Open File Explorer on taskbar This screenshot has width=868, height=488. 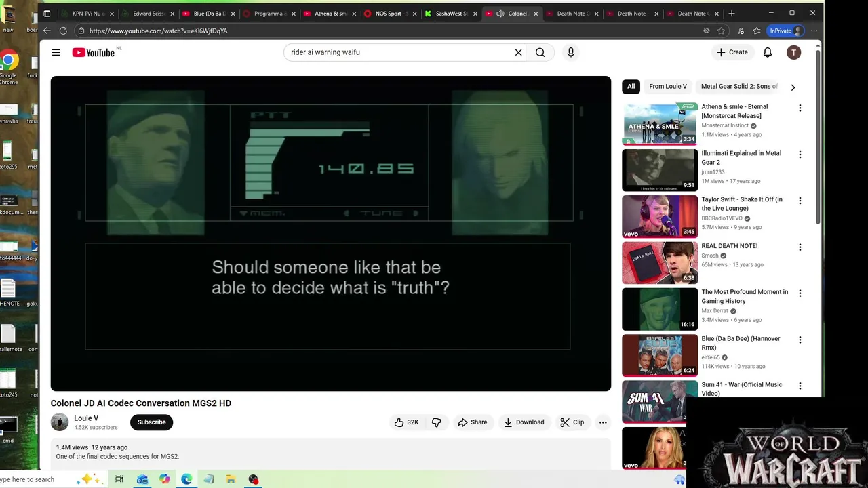point(231,479)
